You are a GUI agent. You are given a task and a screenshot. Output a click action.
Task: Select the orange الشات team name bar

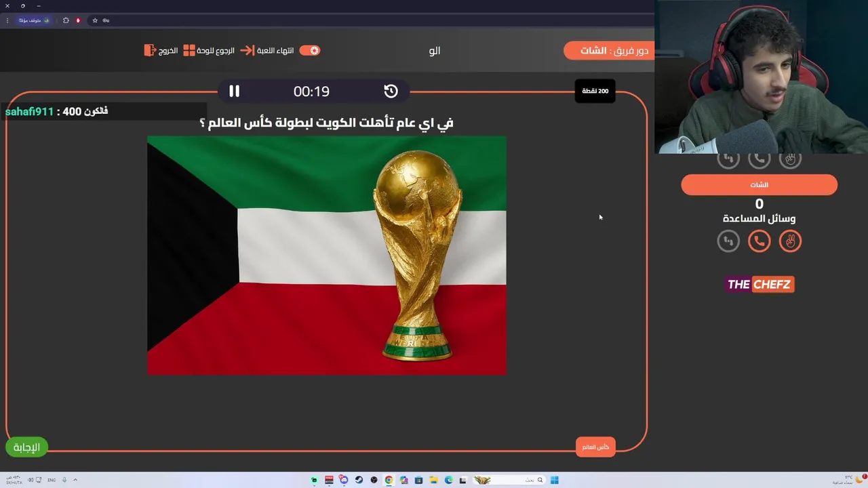[759, 184]
